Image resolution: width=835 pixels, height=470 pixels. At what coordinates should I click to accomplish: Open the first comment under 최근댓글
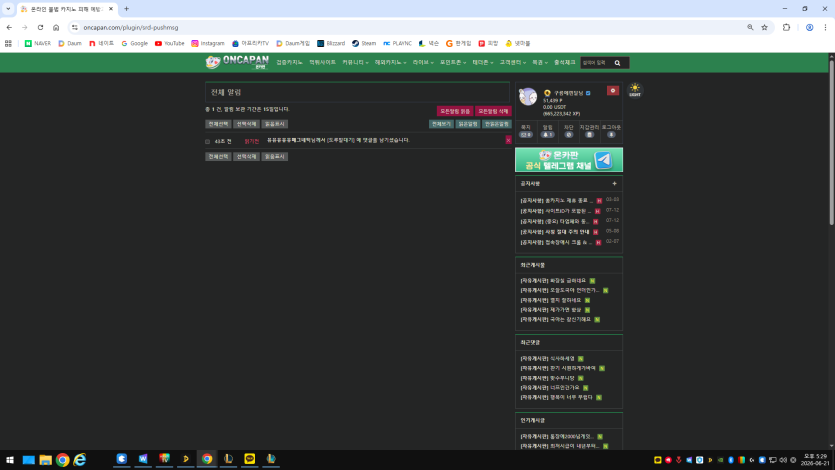[x=547, y=359]
